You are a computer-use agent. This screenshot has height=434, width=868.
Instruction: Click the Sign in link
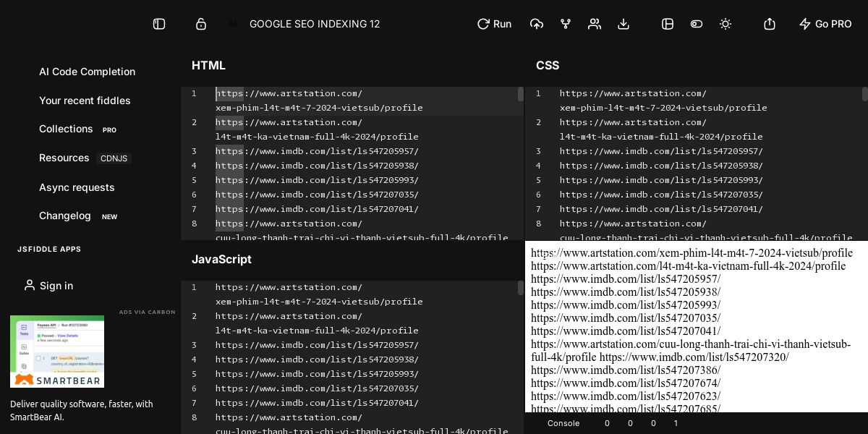[48, 286]
